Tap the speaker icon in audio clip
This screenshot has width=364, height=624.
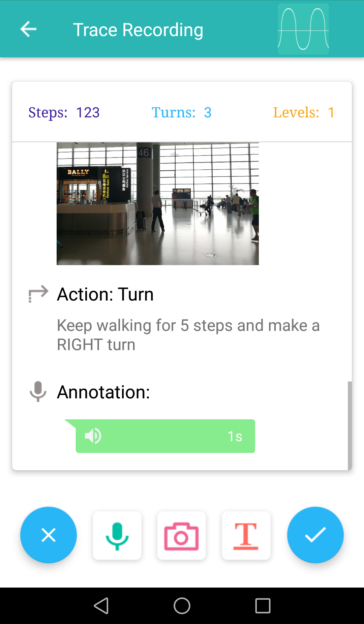click(x=93, y=436)
